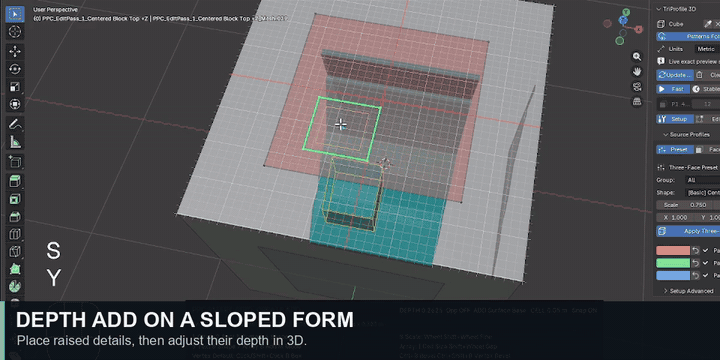Select the Knife tool
The height and width of the screenshot is (360, 720).
pos(15,252)
